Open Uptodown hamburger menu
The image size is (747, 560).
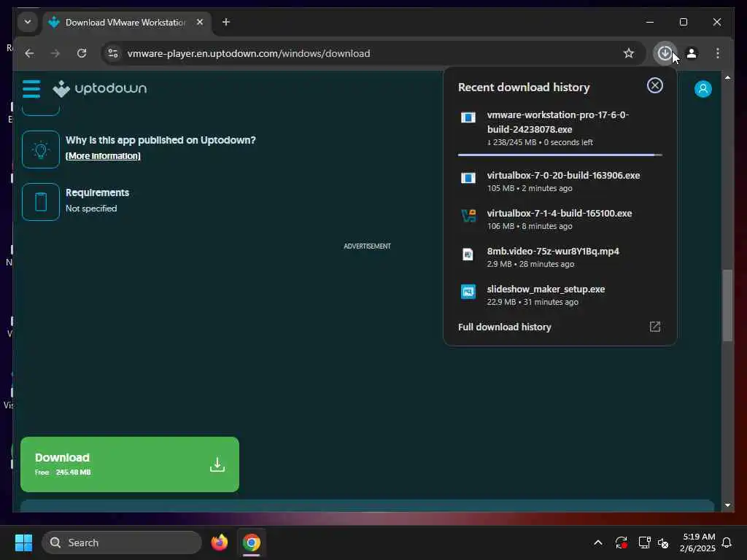pyautogui.click(x=31, y=88)
